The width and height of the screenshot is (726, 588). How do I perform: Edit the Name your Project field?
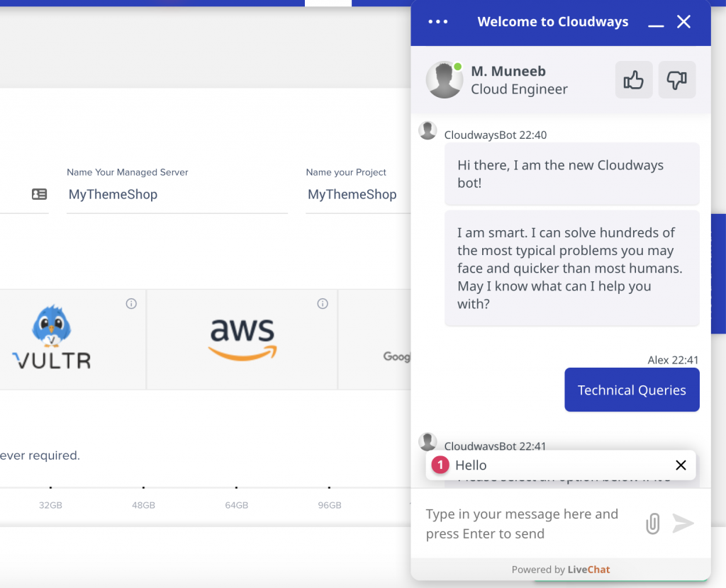click(x=358, y=194)
